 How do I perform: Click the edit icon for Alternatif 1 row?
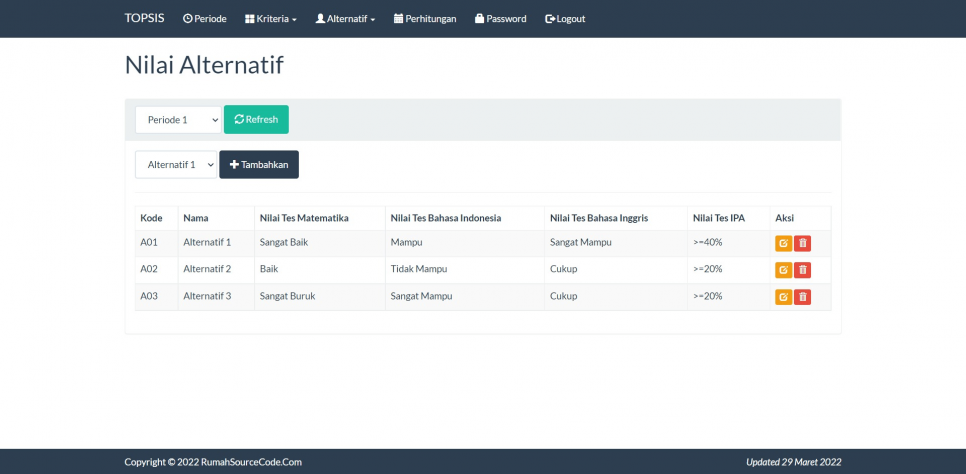[x=783, y=243]
